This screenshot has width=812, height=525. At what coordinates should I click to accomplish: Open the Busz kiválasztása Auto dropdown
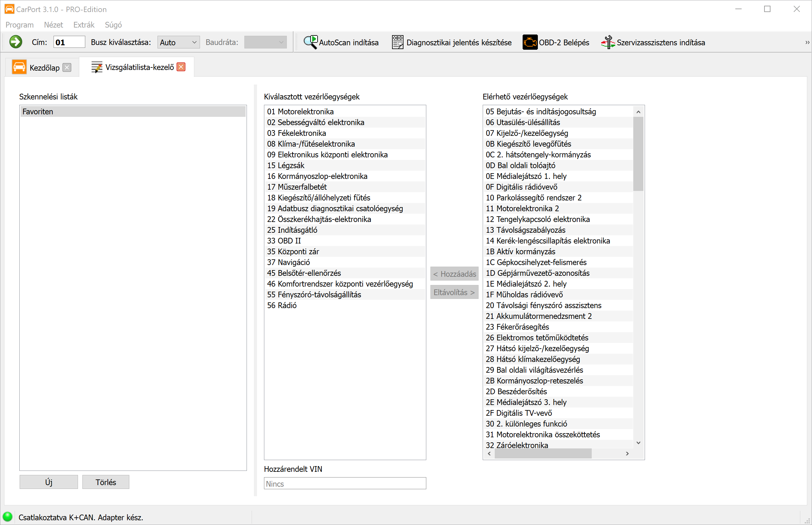tap(178, 42)
